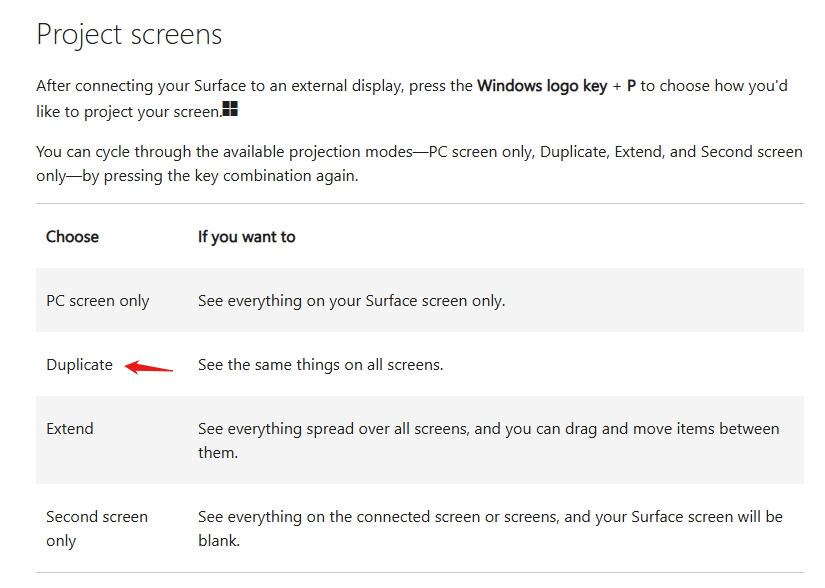Click the 'Choose' column header

pos(72,237)
